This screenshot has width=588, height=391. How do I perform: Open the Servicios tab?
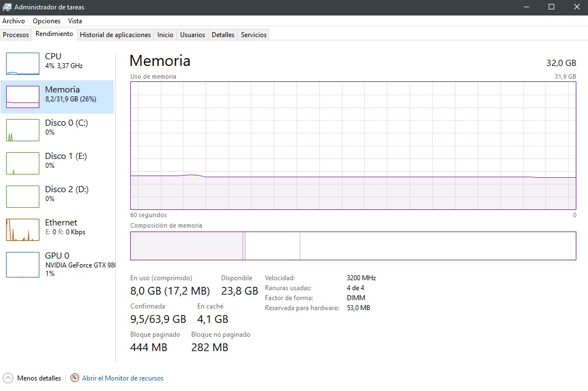[254, 35]
